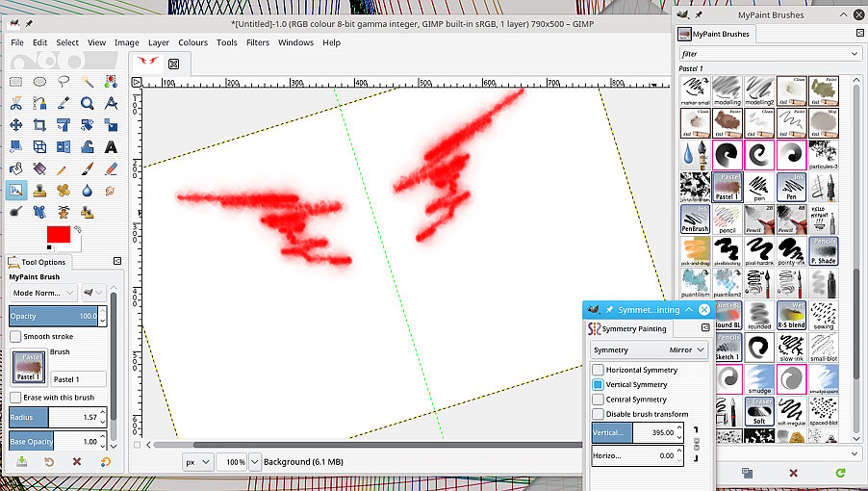Enable Horizontal Symmetry checkbox
The image size is (868, 491).
598,370
